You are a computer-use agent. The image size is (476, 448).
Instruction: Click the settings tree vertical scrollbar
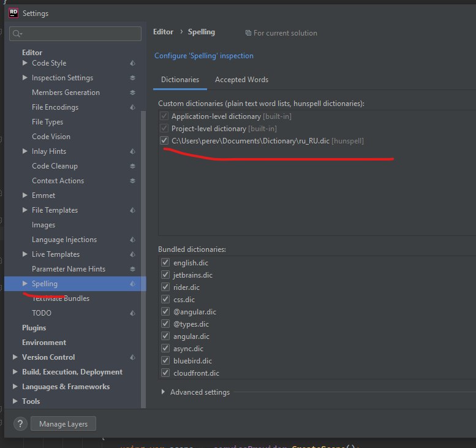(143, 260)
